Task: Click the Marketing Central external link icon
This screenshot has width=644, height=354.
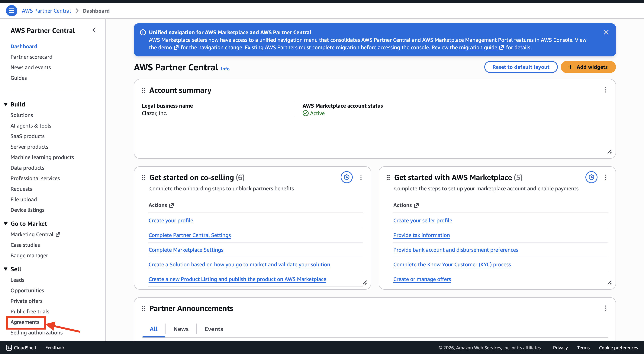Action: pyautogui.click(x=58, y=234)
